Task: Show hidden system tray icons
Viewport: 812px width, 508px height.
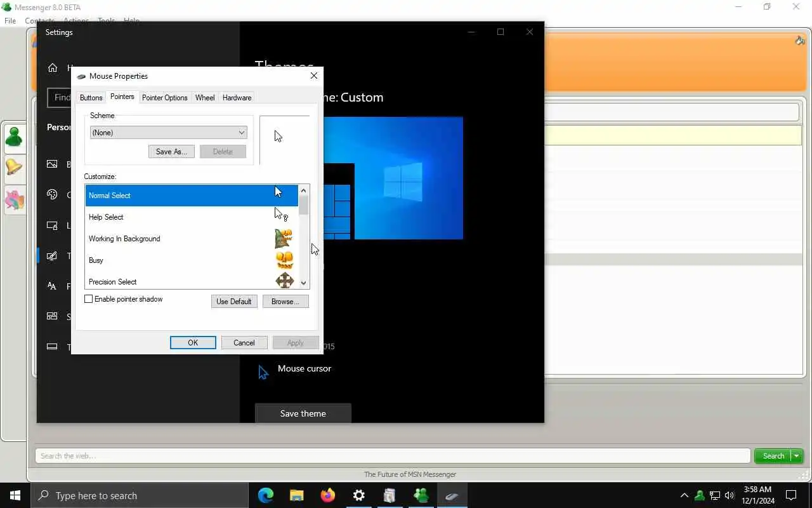Action: pos(684,495)
